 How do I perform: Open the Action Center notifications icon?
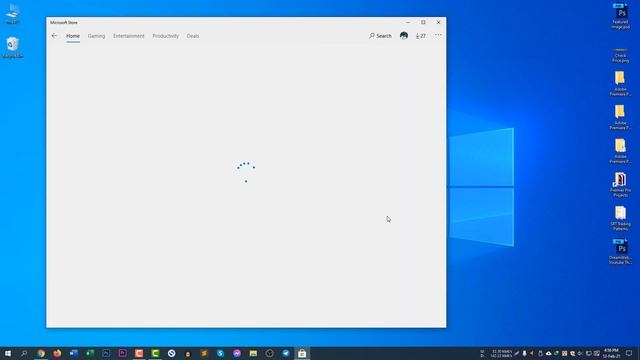[629, 353]
